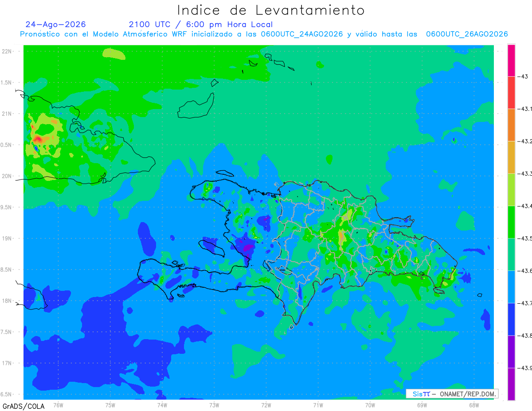Click the '-43.4' legend value
532x411 pixels.
click(525, 206)
